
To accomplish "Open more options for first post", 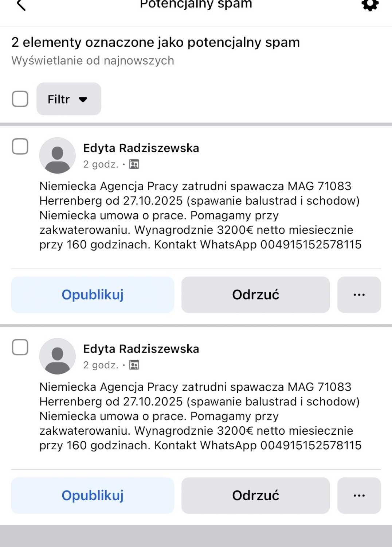I will click(359, 295).
